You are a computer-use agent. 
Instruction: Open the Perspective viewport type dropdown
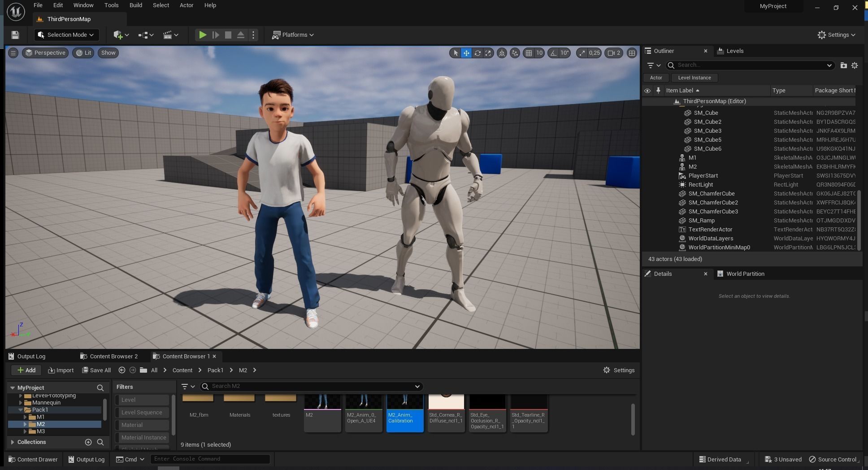point(45,53)
